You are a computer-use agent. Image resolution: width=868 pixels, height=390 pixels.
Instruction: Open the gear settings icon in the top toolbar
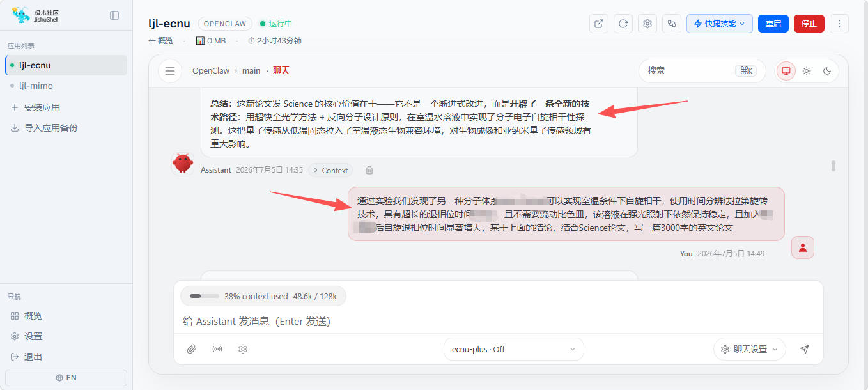click(x=647, y=24)
